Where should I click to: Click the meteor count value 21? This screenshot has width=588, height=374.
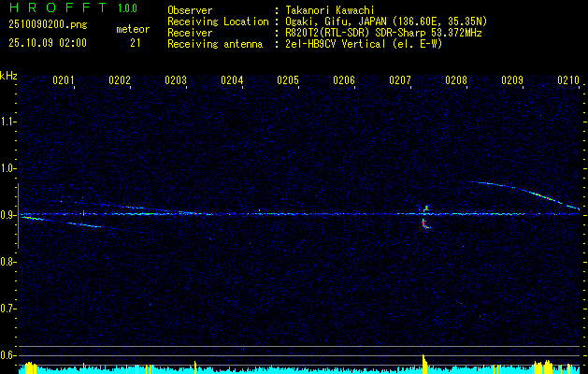tap(136, 43)
